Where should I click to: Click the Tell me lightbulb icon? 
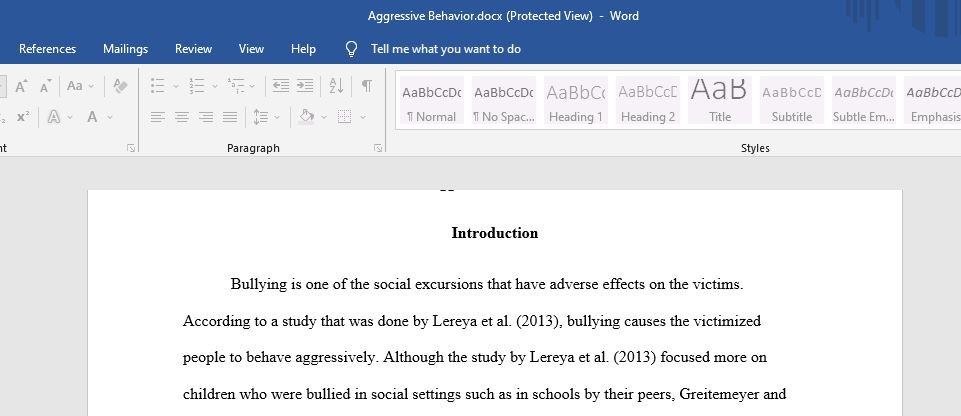tap(351, 49)
